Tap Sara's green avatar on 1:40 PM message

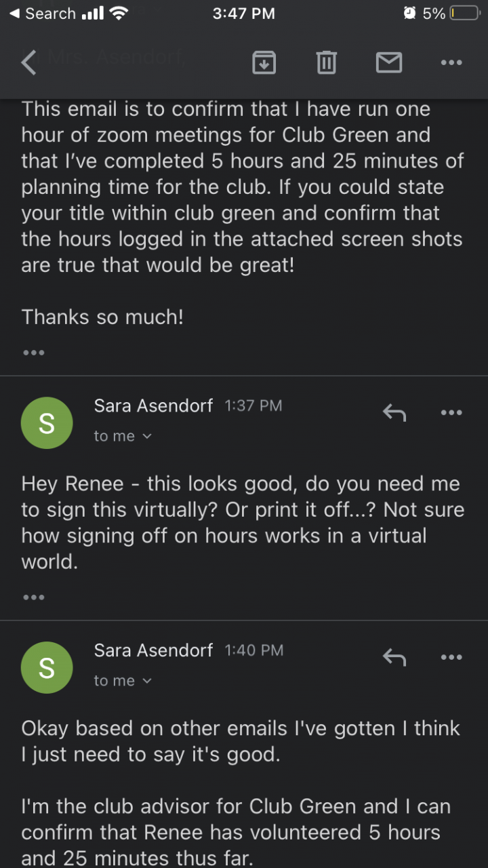click(47, 667)
